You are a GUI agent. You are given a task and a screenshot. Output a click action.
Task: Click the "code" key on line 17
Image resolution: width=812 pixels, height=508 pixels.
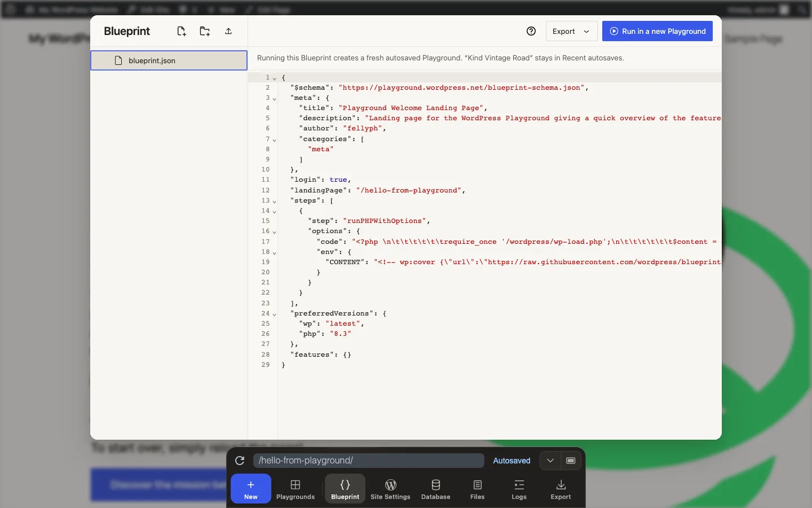click(x=329, y=242)
